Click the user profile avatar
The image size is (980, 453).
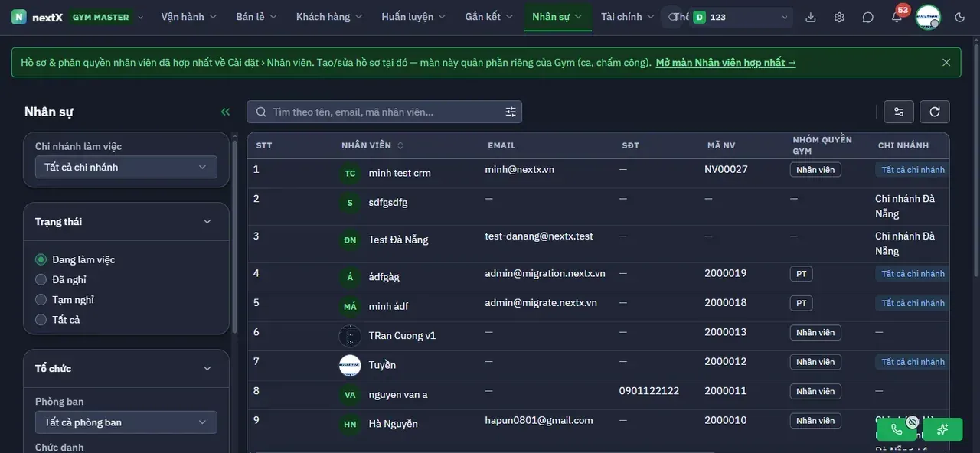point(928,17)
